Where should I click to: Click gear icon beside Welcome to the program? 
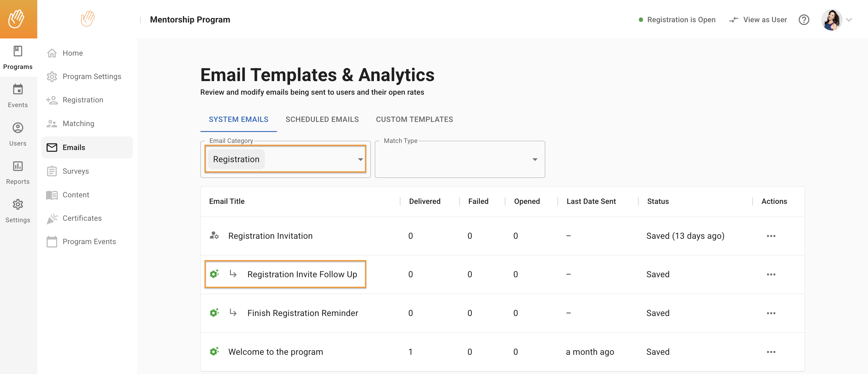tap(214, 352)
